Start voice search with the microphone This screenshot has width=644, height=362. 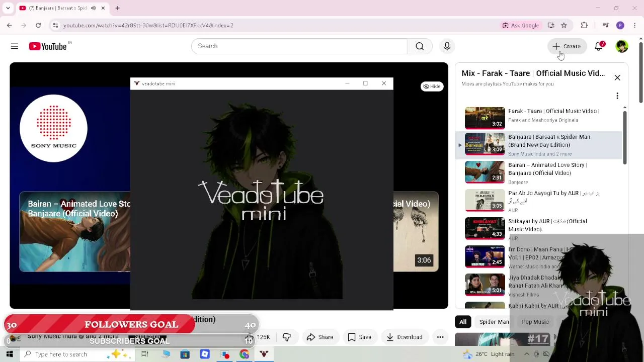pos(447,46)
